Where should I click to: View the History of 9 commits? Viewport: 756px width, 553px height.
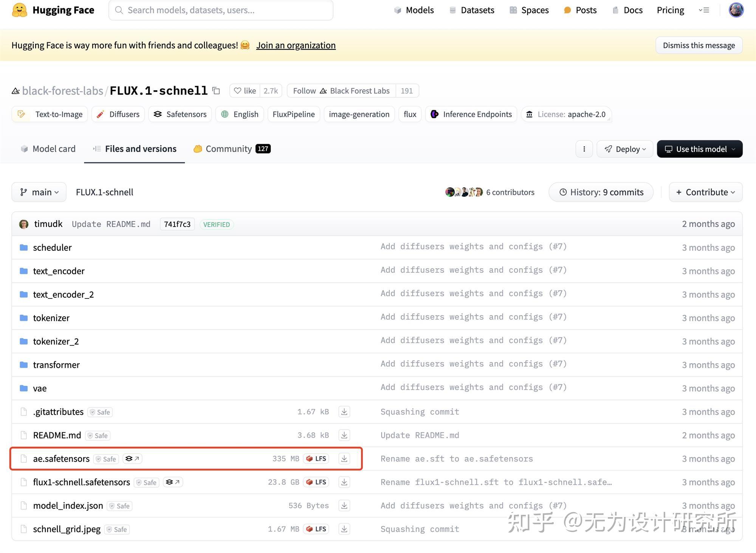601,192
